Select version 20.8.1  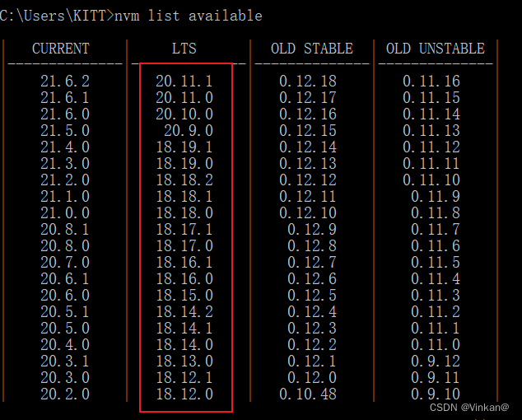[65, 230]
